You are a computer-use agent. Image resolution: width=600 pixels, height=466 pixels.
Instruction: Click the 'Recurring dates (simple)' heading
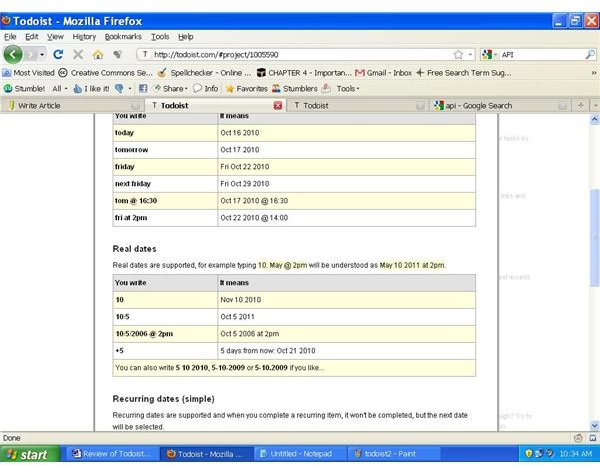(x=163, y=399)
